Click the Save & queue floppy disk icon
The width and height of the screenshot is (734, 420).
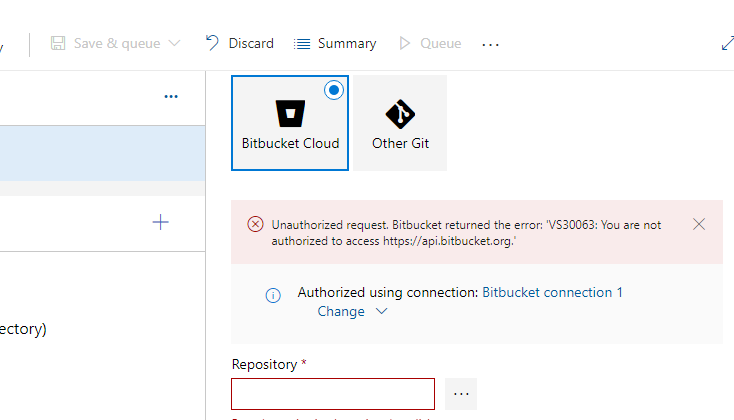click(58, 43)
